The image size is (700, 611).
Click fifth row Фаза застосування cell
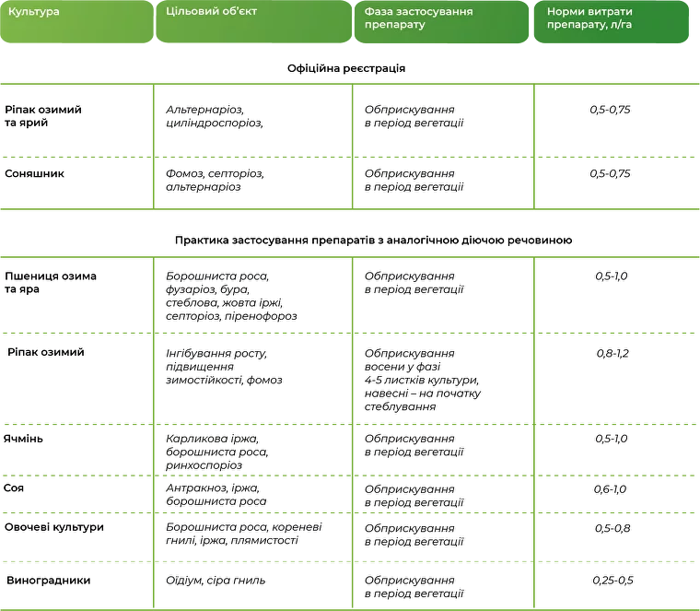(442, 449)
